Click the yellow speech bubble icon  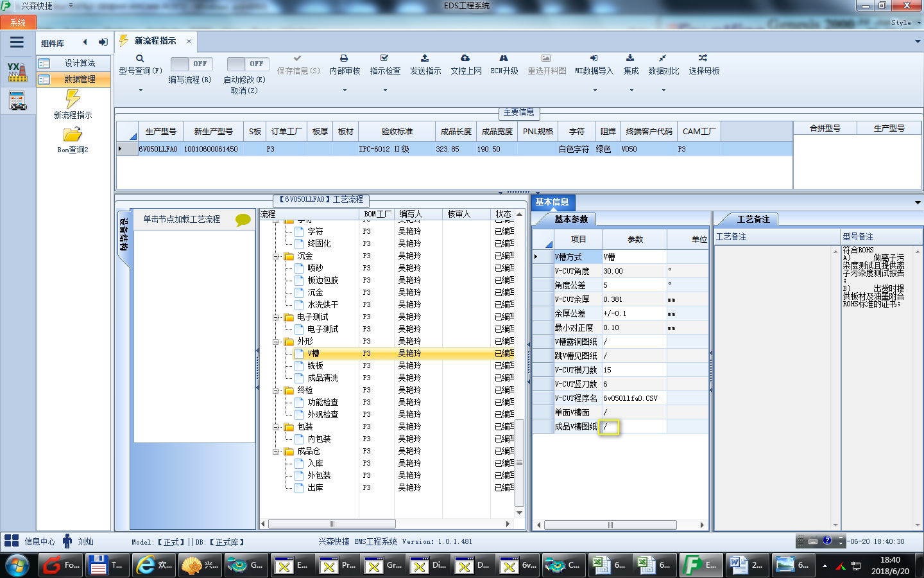(243, 220)
